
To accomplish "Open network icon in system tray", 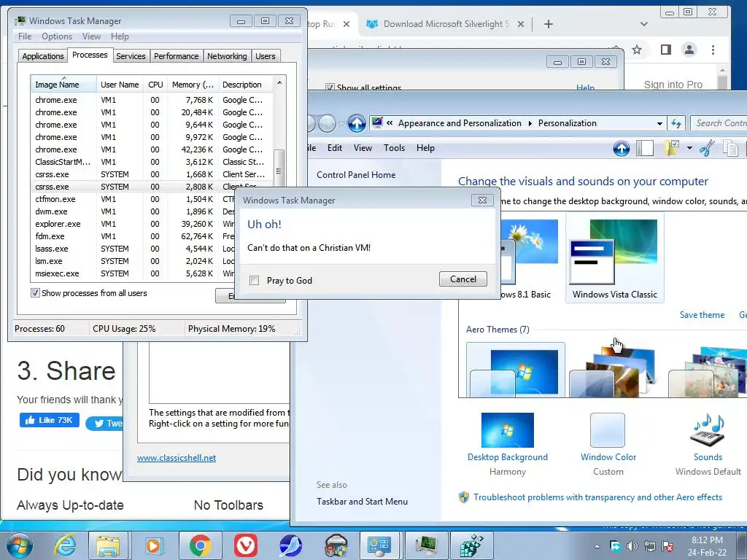I will [x=650, y=546].
